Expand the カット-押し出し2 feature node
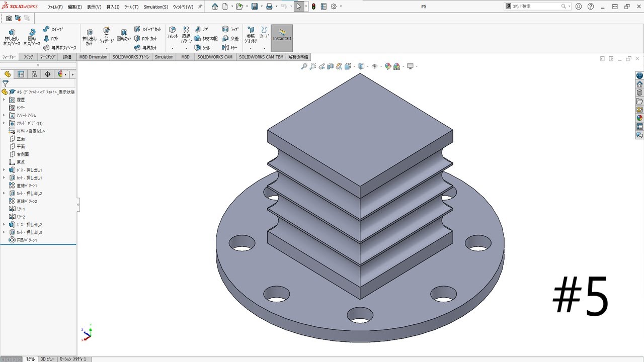This screenshot has width=644, height=362. click(4, 193)
